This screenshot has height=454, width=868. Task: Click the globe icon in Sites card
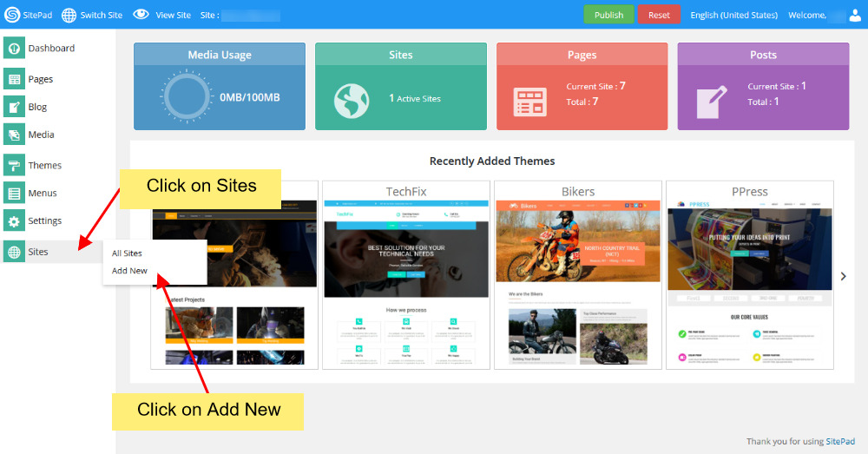click(351, 101)
